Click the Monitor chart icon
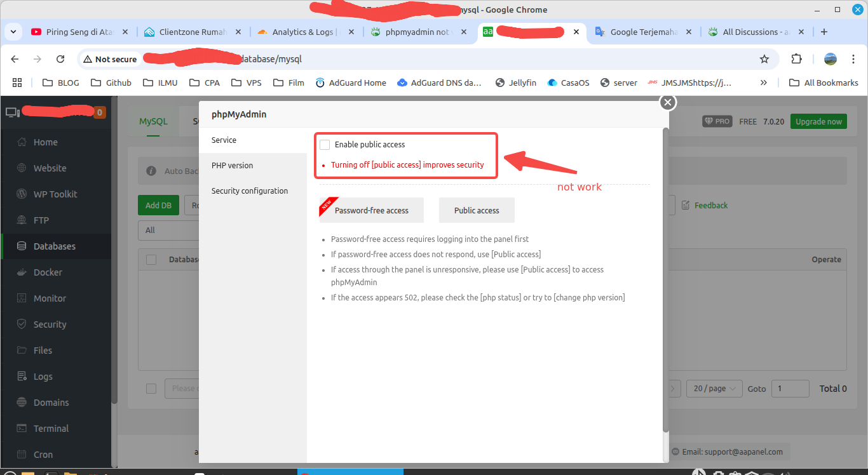868x475 pixels. (22, 298)
